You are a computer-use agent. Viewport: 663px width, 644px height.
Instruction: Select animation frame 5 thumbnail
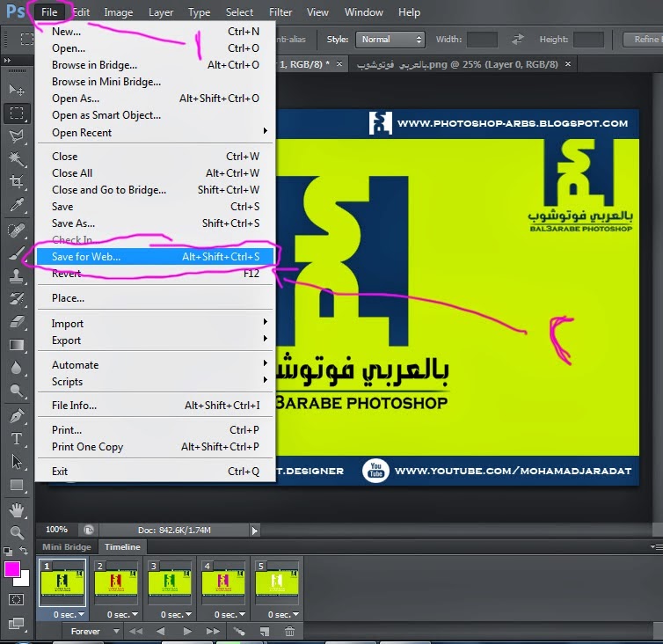pos(277,582)
